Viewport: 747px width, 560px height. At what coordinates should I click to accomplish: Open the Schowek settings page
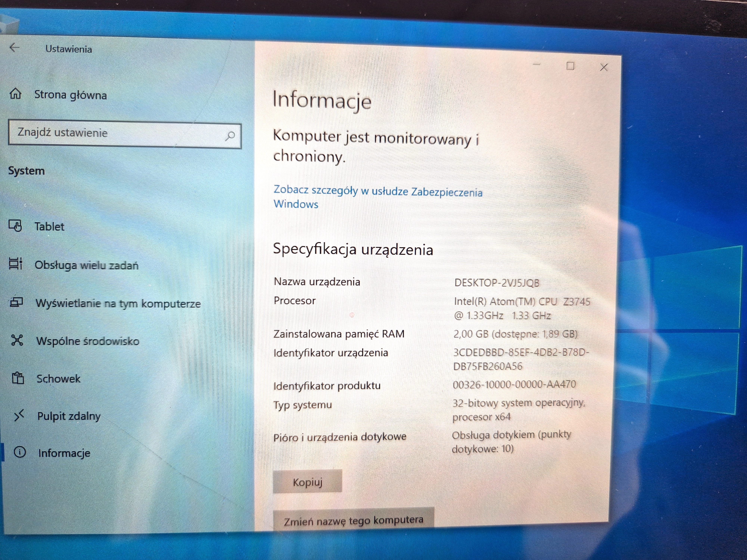pyautogui.click(x=58, y=379)
